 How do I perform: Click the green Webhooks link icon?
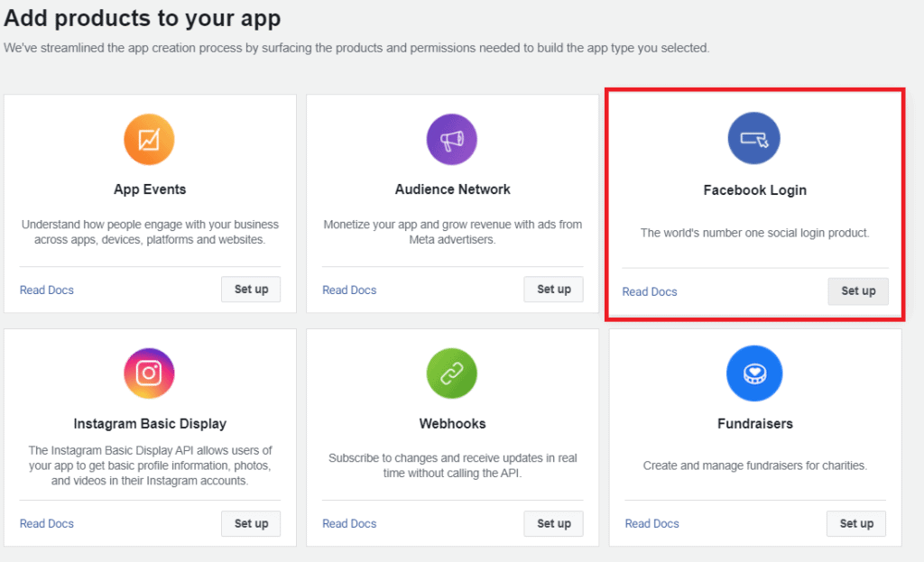[x=451, y=373]
